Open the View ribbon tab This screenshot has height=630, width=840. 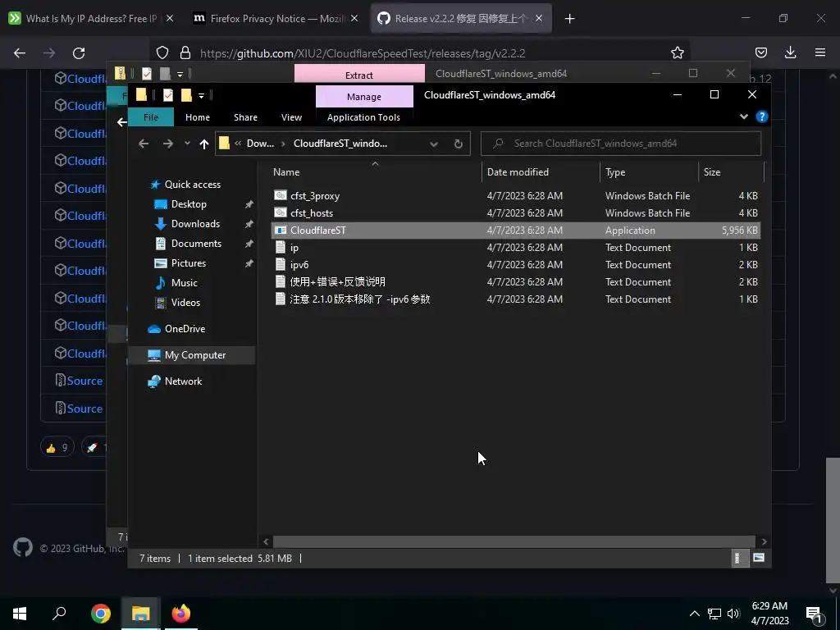(x=291, y=116)
